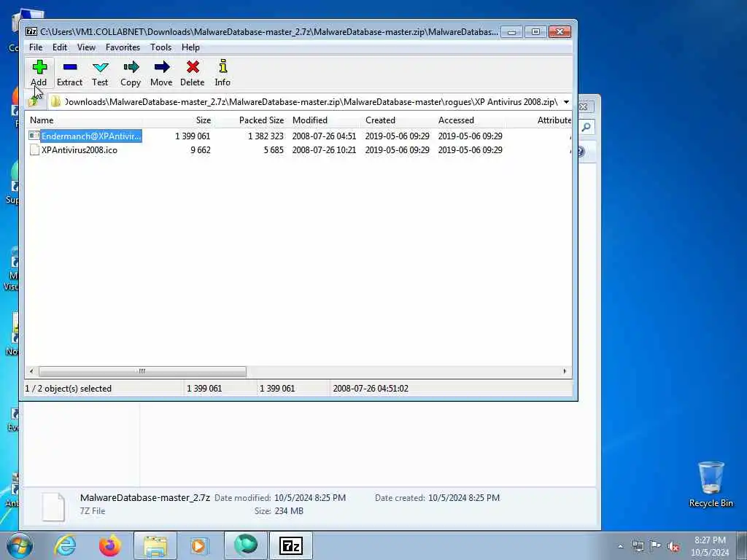Click the Move toolbar icon
Viewport: 747px width, 560px height.
(x=161, y=67)
